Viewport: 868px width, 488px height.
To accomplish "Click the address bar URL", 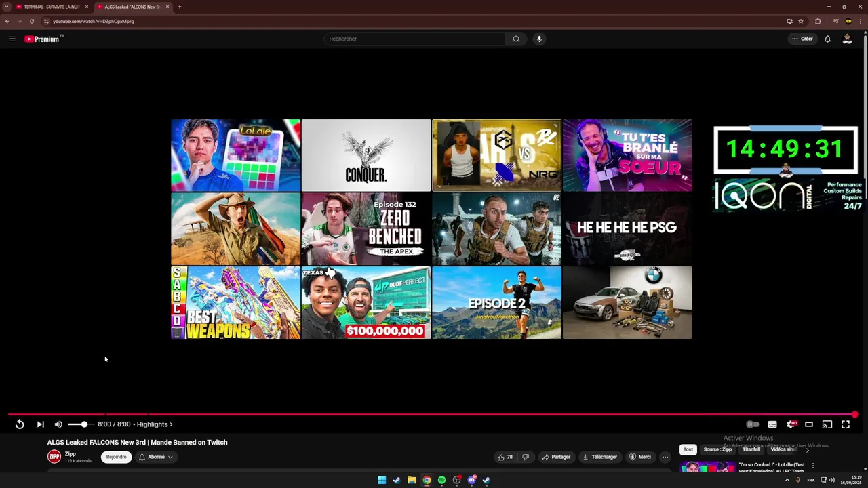I will click(x=94, y=21).
